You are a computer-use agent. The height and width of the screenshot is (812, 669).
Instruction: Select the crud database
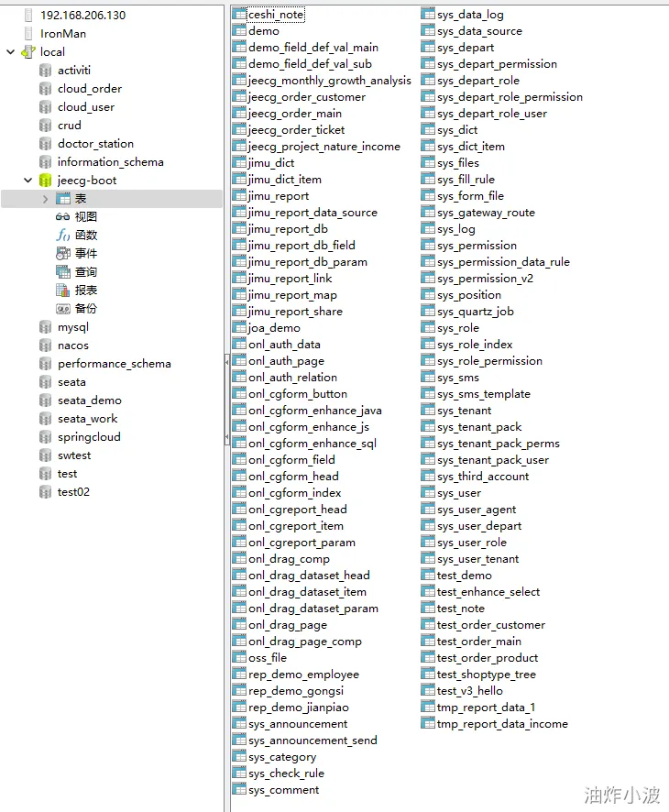70,126
